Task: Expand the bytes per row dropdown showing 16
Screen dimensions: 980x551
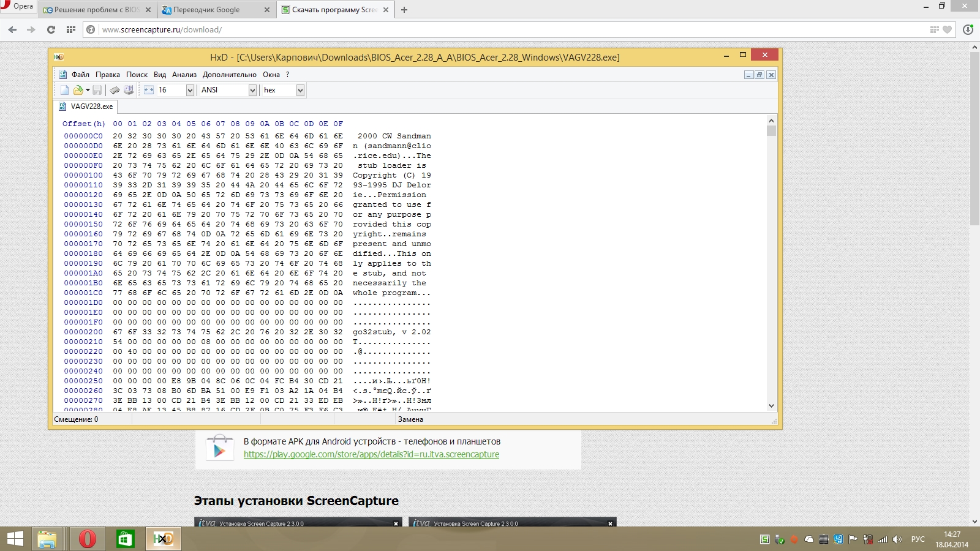Action: pos(190,90)
